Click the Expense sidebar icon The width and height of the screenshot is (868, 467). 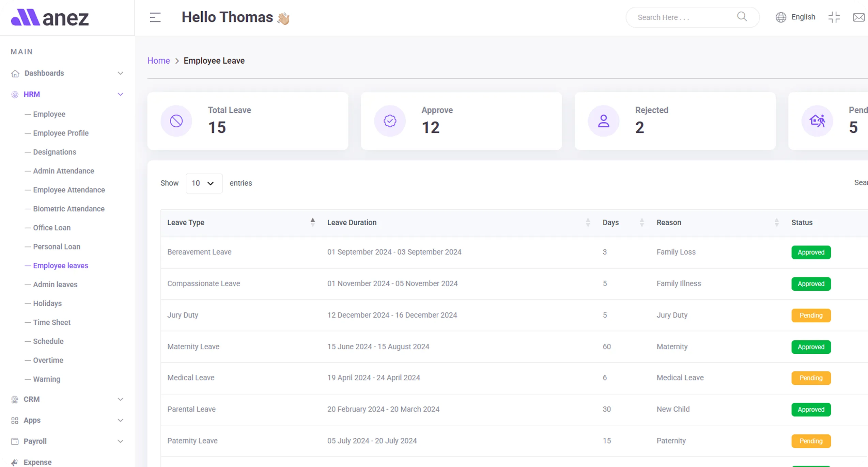click(15, 462)
